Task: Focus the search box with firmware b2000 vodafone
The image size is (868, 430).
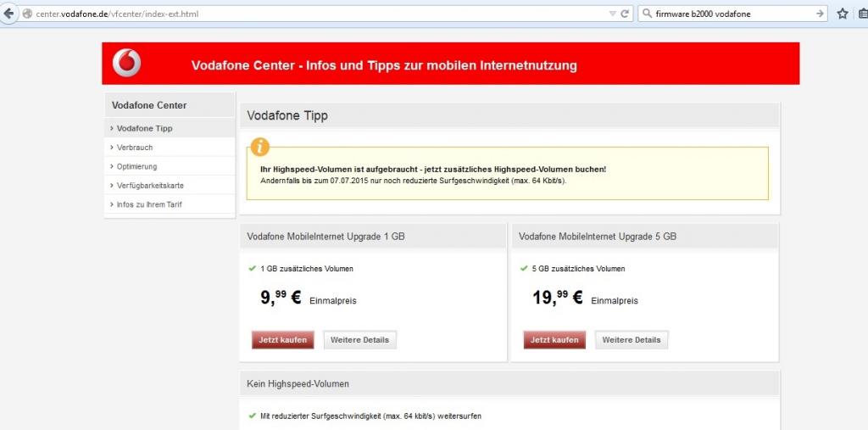Action: click(x=733, y=14)
